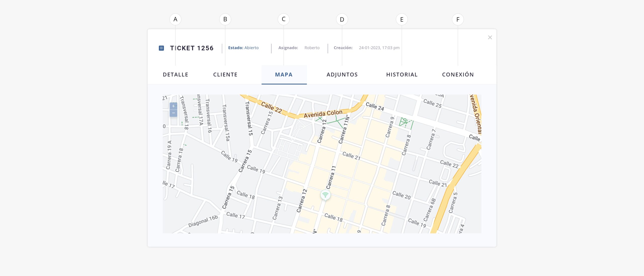The height and width of the screenshot is (276, 644).
Task: Click annotation marker B
Action: pyautogui.click(x=225, y=19)
